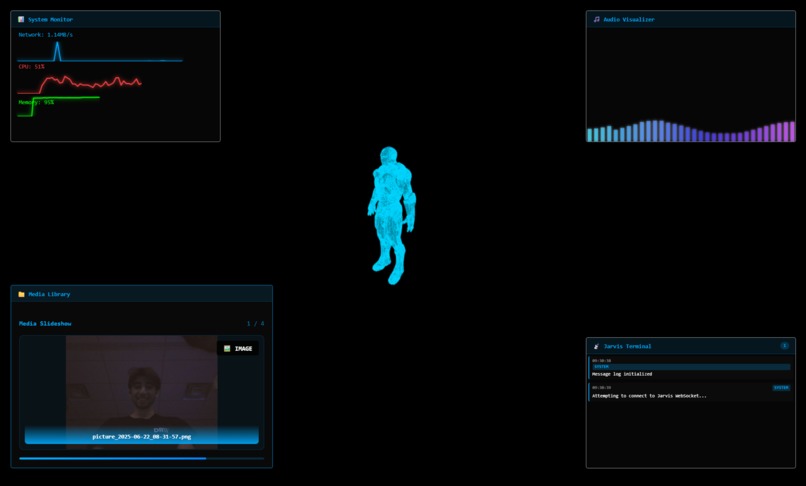Click the round badge in Jarvis Terminal header
This screenshot has height=486, width=806.
coord(784,346)
